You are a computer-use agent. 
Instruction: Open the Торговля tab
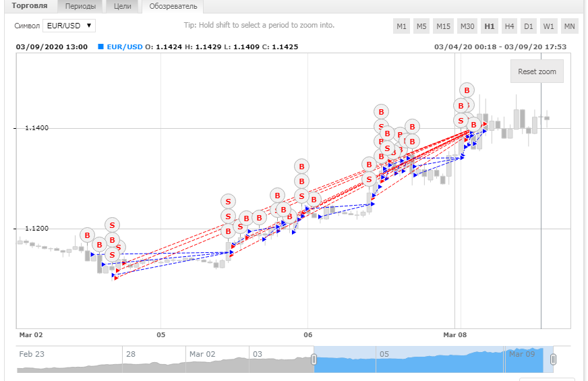[x=30, y=6]
